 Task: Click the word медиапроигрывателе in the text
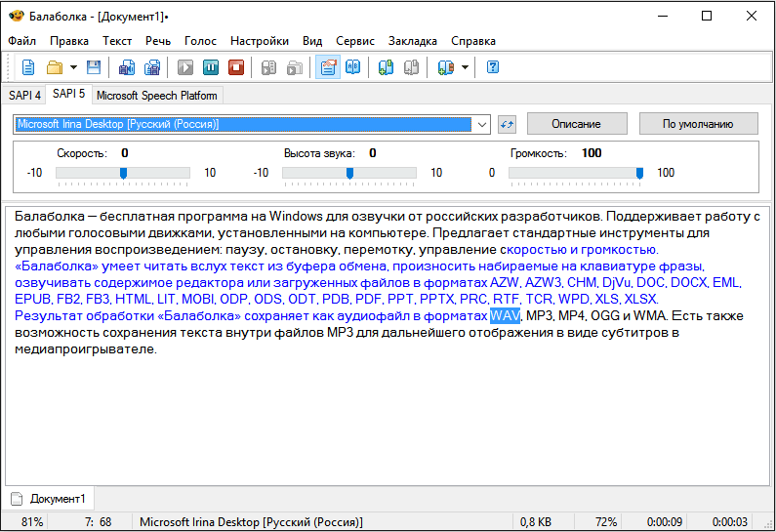(x=85, y=349)
